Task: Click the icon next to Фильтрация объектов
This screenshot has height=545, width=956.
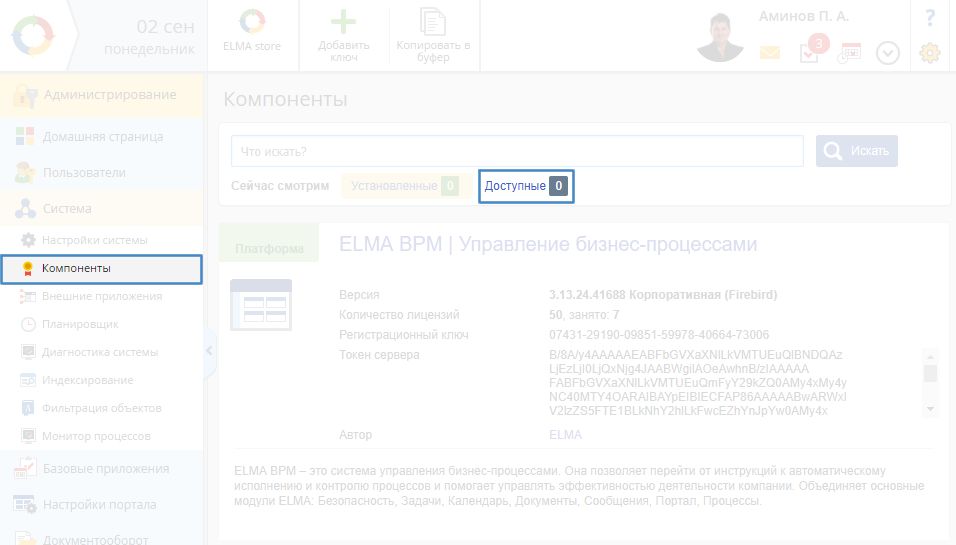Action: pos(28,408)
